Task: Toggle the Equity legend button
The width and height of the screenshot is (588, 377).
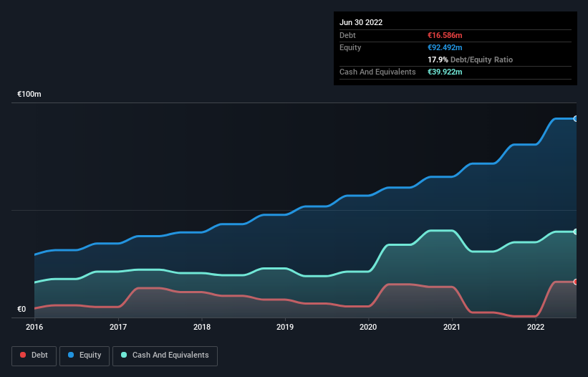Action: tap(85, 355)
